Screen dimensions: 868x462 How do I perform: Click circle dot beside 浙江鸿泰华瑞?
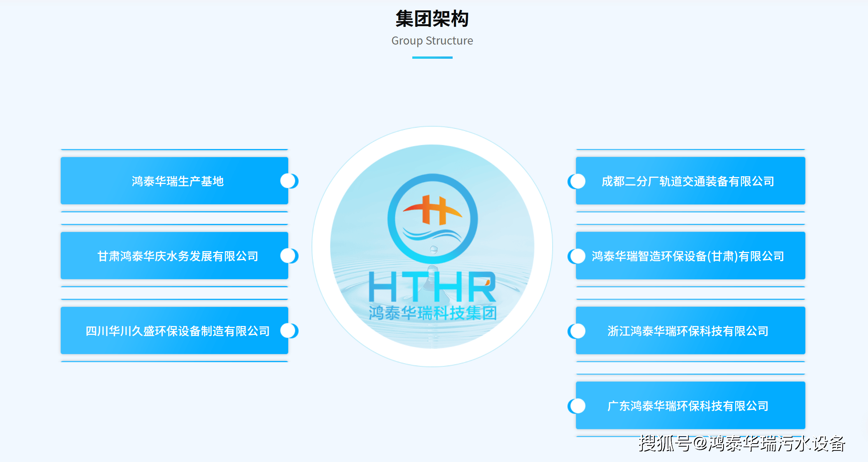(578, 331)
